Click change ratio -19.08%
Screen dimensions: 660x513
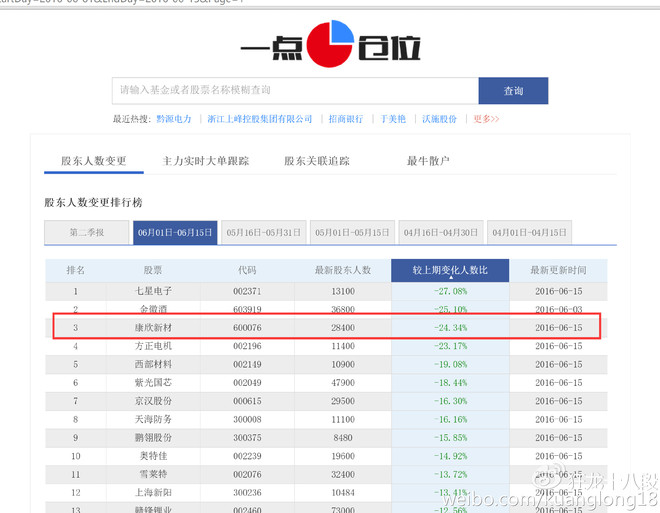pos(450,364)
